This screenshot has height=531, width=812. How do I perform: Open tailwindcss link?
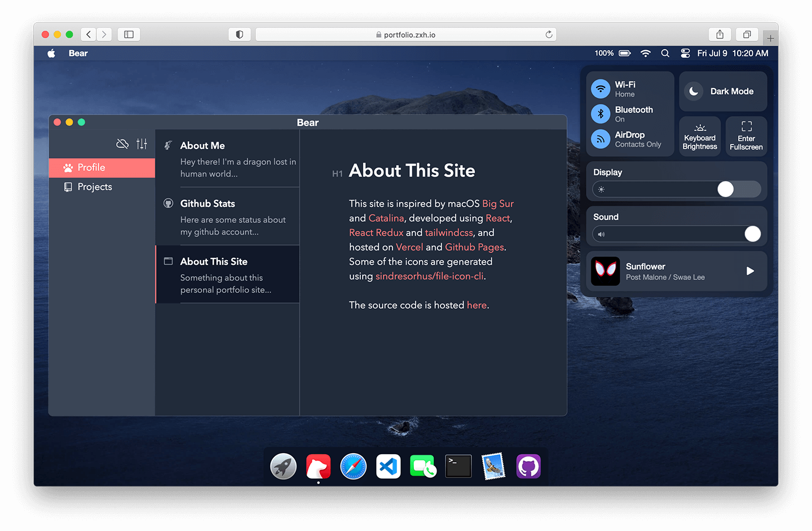tap(449, 232)
